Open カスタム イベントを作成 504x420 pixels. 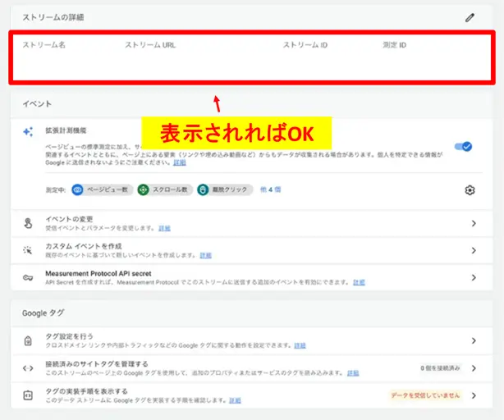coord(252,250)
